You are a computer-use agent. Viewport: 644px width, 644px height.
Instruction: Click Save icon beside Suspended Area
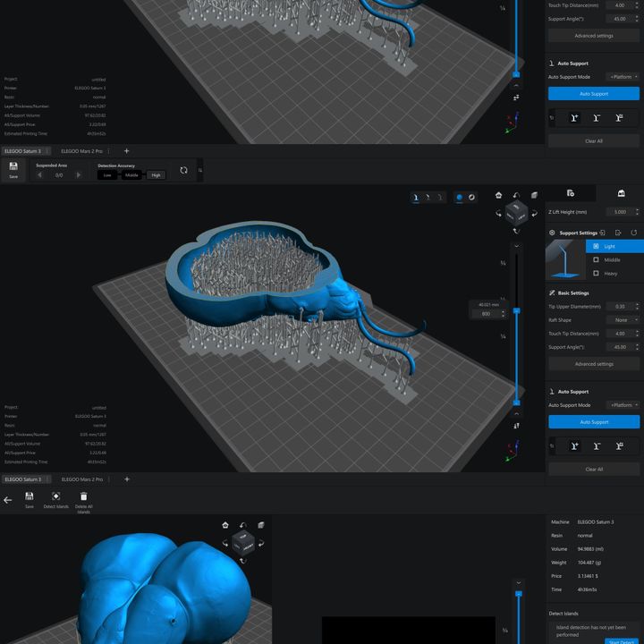13,170
